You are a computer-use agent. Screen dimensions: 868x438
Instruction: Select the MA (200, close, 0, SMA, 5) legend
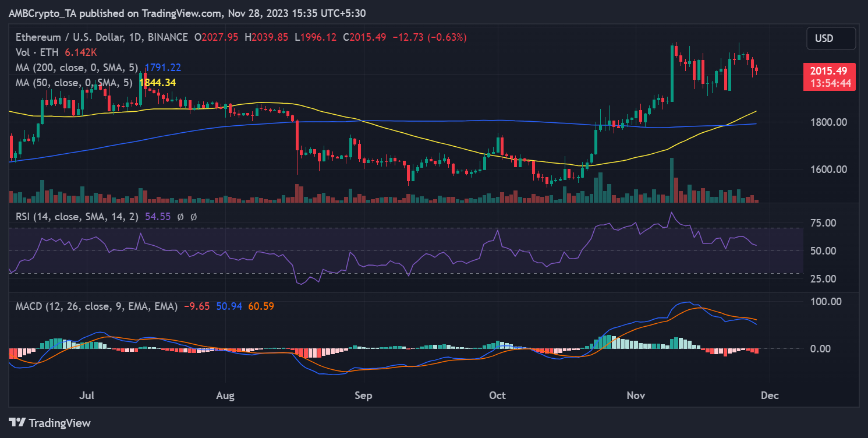[x=77, y=68]
